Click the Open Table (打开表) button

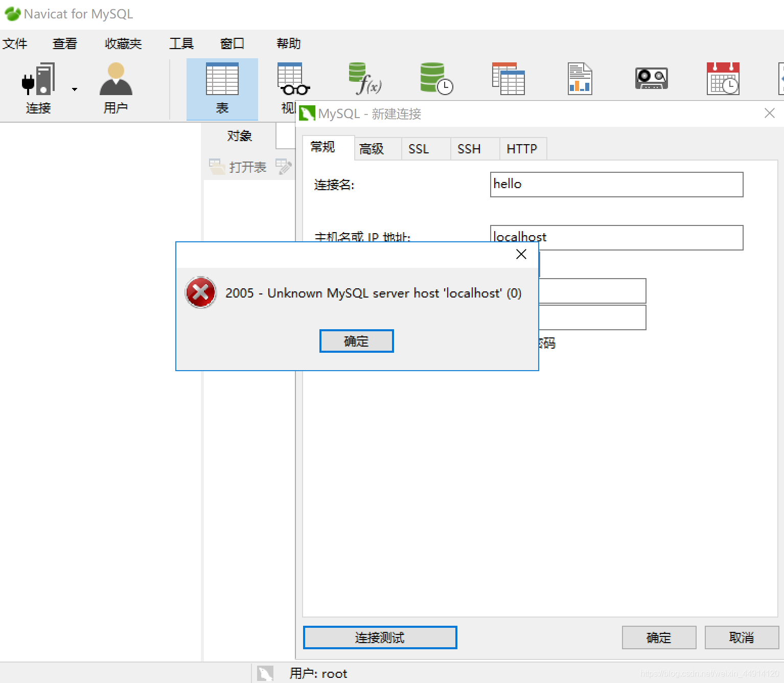(x=238, y=167)
